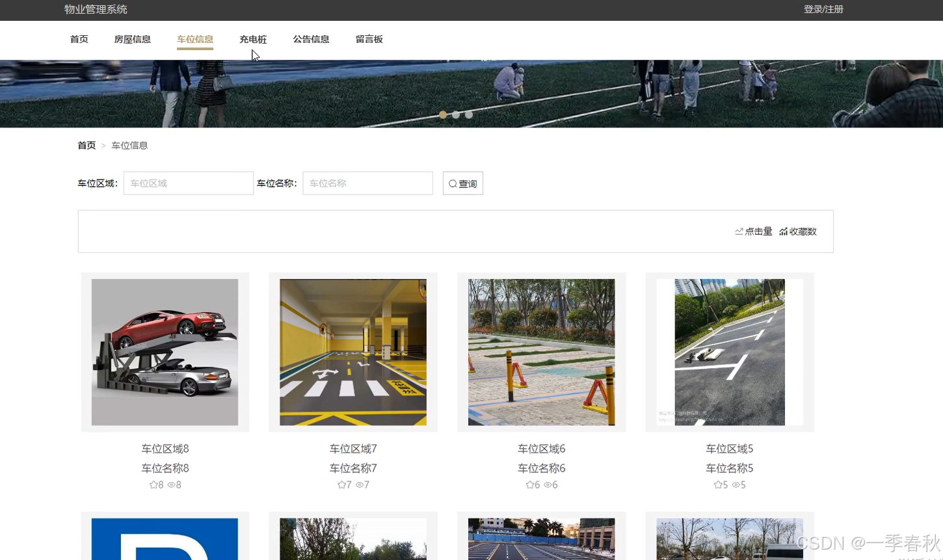The width and height of the screenshot is (943, 560).
Task: Click the eye views icon under 车位名称7
Action: [360, 485]
